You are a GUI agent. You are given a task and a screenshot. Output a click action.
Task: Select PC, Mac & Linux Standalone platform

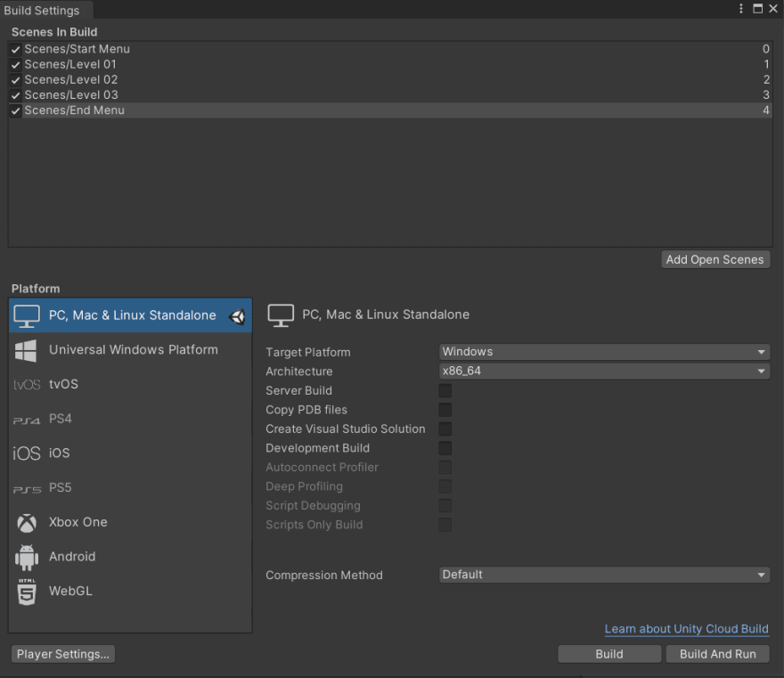pos(130,315)
